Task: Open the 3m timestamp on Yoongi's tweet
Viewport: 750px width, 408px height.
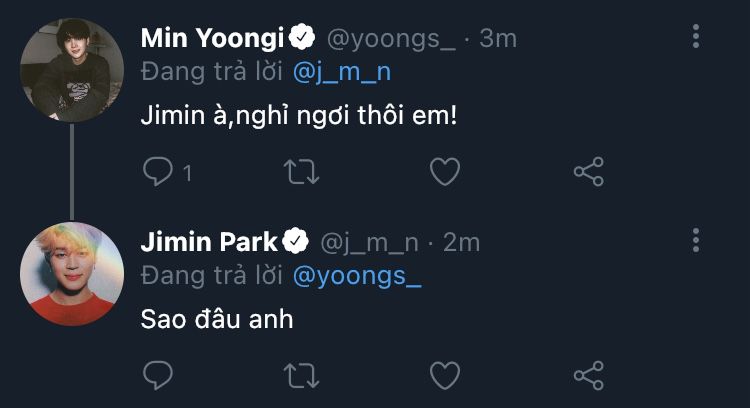Action: pos(498,39)
